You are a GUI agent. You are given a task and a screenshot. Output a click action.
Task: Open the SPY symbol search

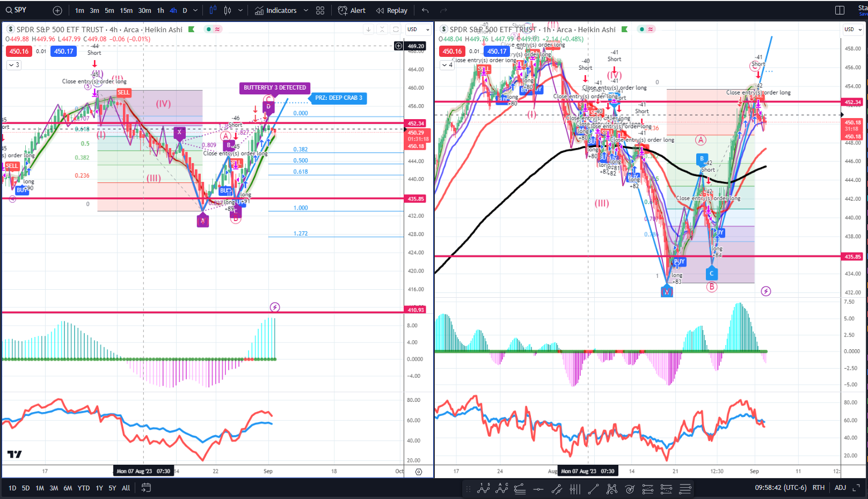coord(16,10)
